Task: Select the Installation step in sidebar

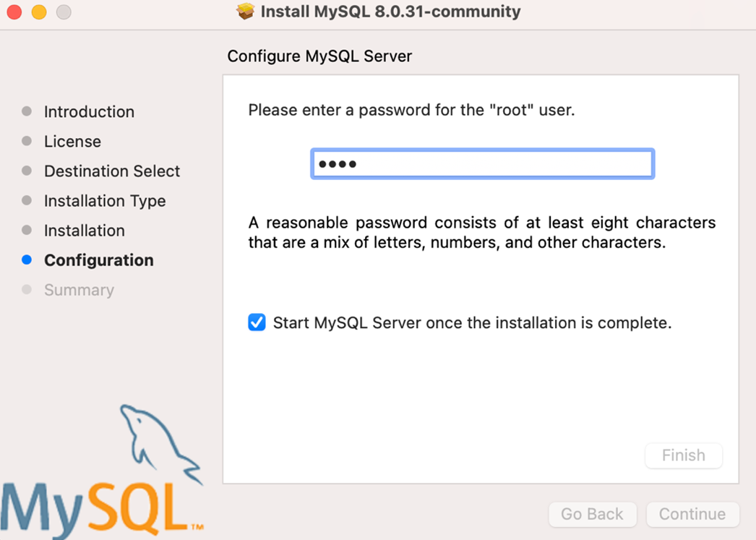Action: [85, 231]
